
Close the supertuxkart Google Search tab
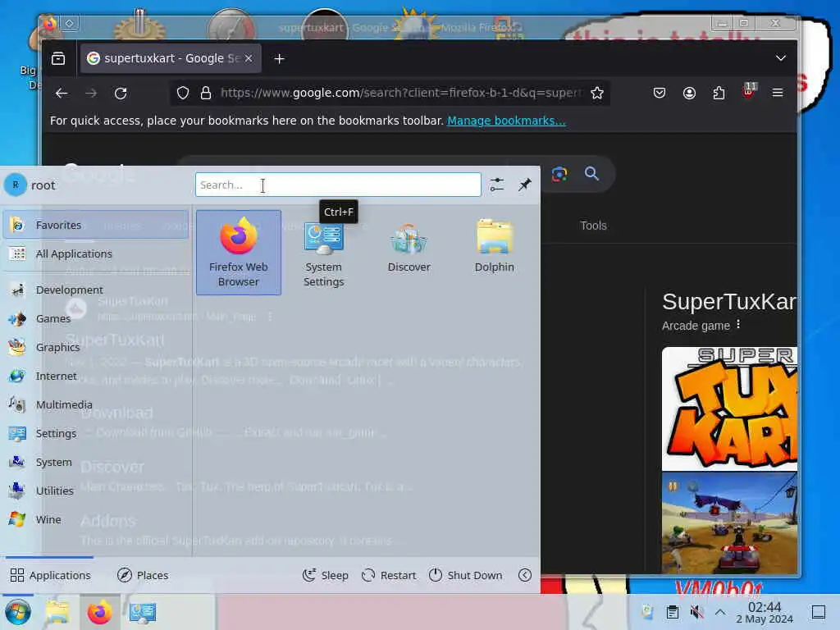pos(249,58)
